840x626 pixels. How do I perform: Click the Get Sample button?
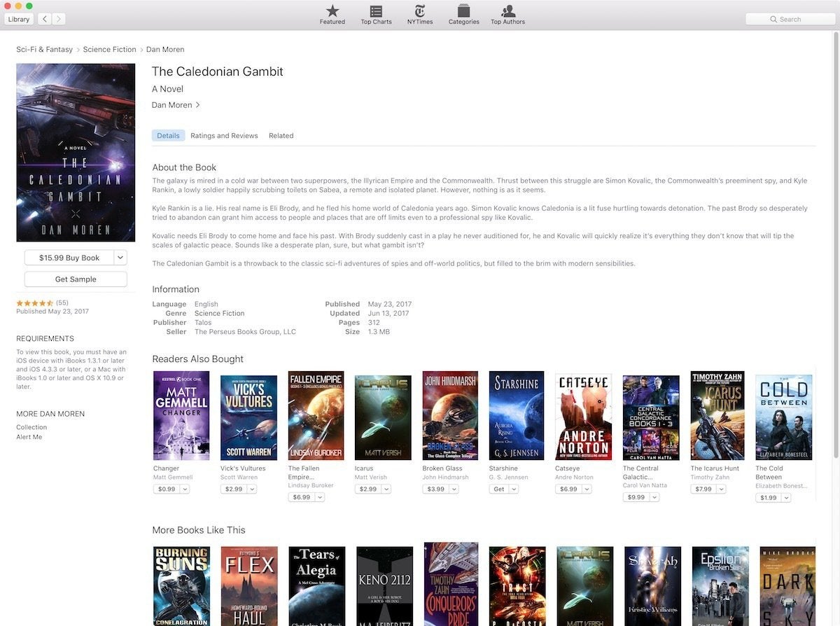(x=76, y=279)
